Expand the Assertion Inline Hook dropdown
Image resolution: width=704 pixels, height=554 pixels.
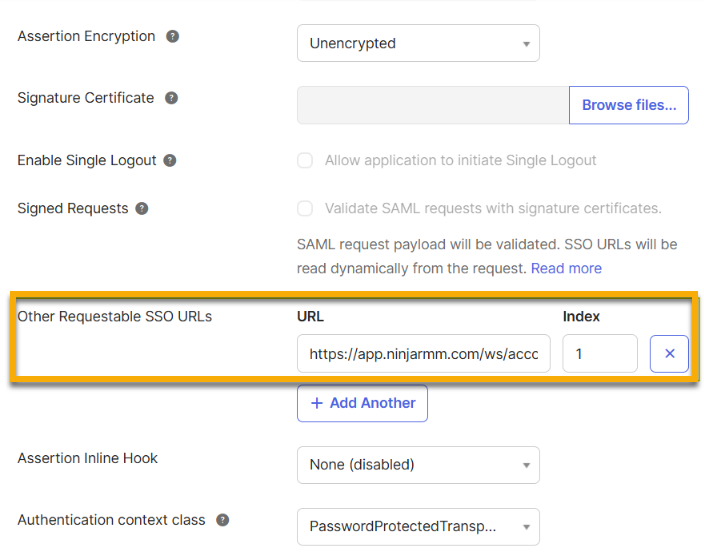418,465
